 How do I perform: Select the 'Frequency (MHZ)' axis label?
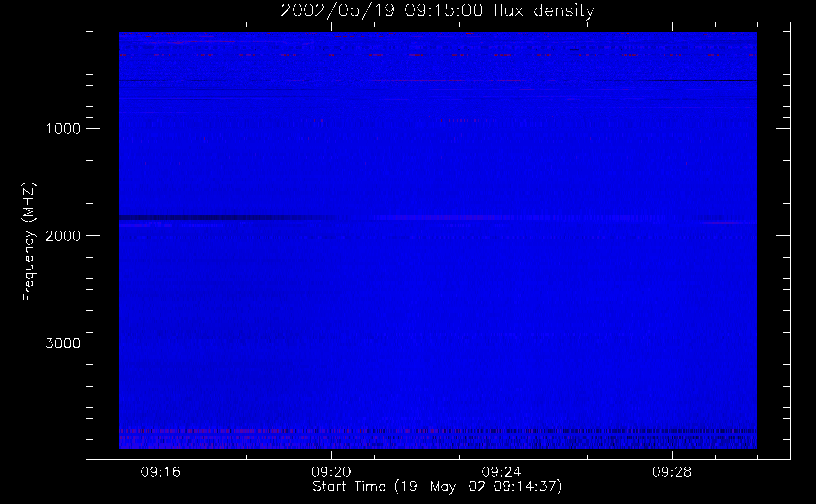point(28,242)
